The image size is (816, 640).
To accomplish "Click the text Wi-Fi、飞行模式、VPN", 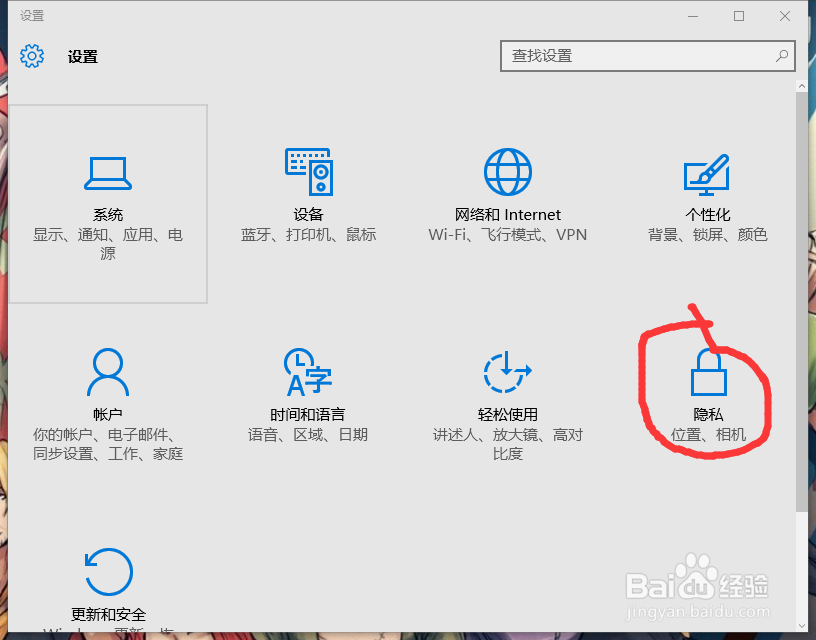I will pyautogui.click(x=507, y=235).
